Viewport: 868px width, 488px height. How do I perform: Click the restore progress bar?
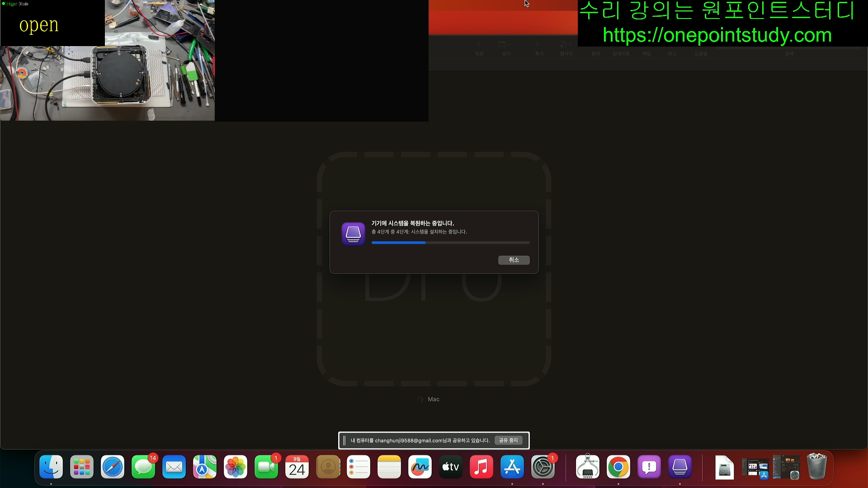[x=450, y=243]
